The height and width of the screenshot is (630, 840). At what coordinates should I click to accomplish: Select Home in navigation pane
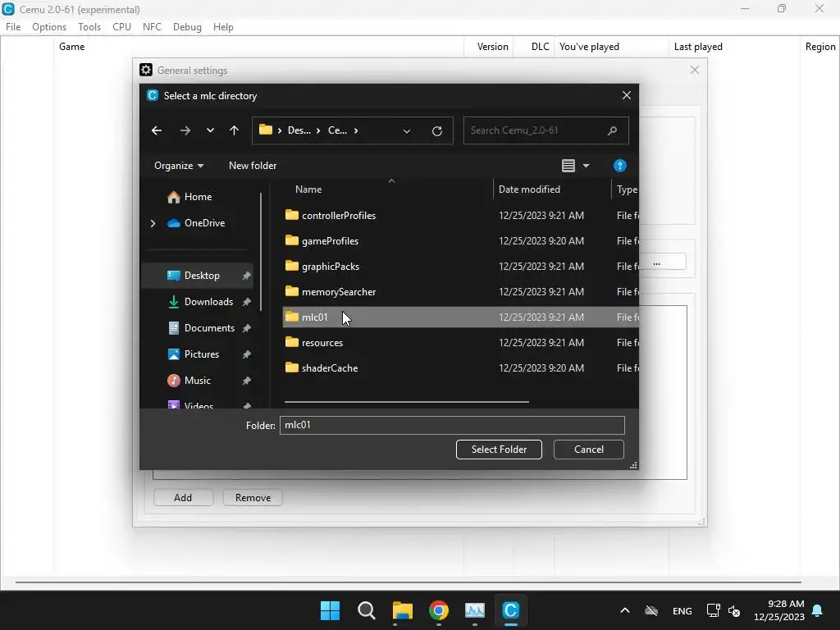tap(198, 197)
